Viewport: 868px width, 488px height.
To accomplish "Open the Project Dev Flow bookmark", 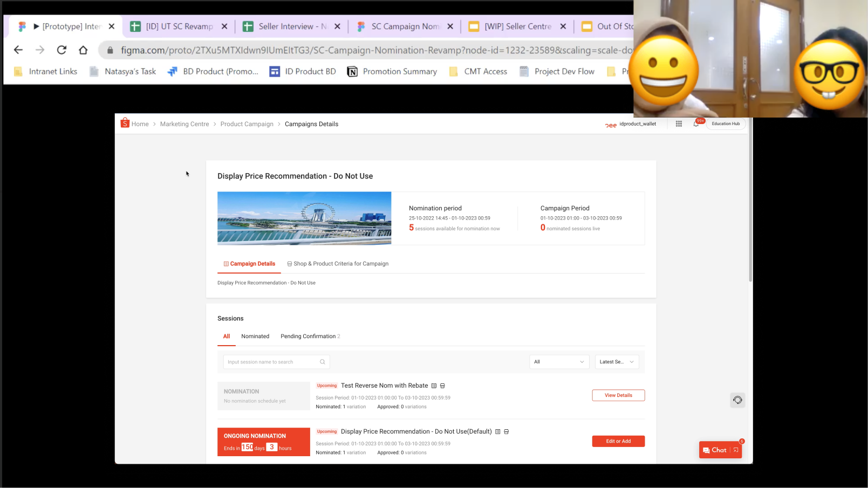I will (x=557, y=71).
